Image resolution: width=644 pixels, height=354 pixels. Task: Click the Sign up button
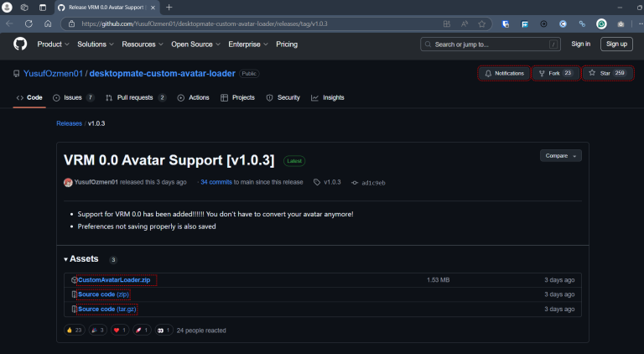pos(616,44)
